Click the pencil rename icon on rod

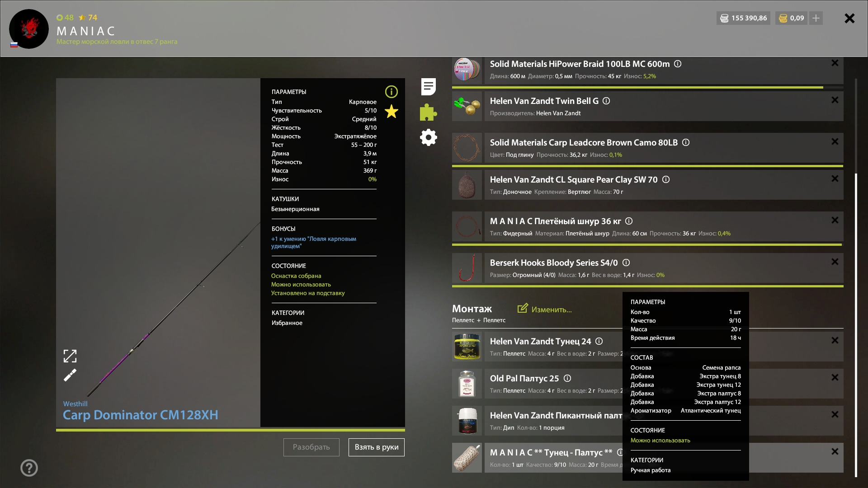70,375
